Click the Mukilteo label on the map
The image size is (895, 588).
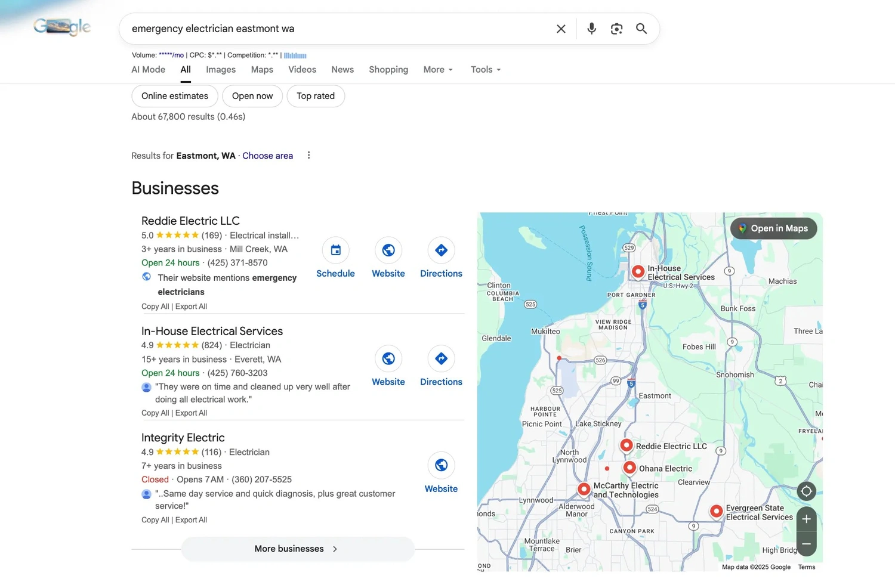pos(545,332)
